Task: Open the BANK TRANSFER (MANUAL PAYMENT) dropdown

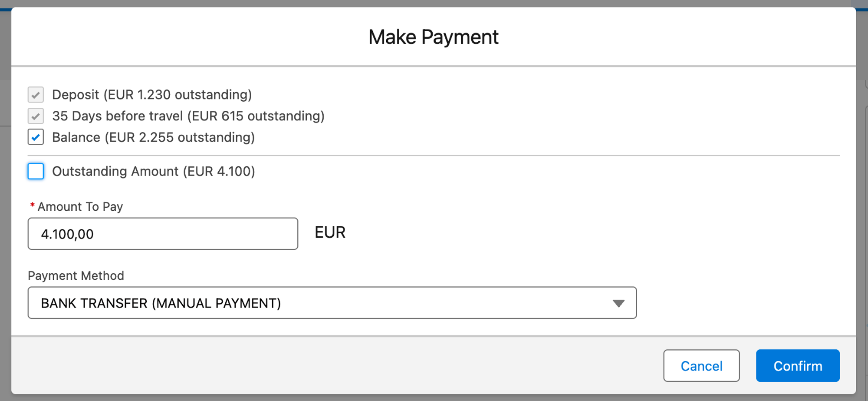Action: [332, 303]
